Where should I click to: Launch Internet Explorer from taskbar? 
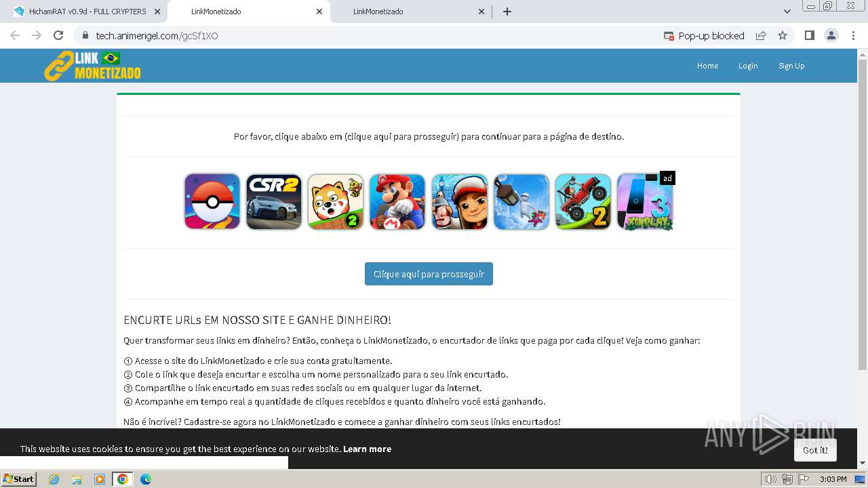coord(54,479)
